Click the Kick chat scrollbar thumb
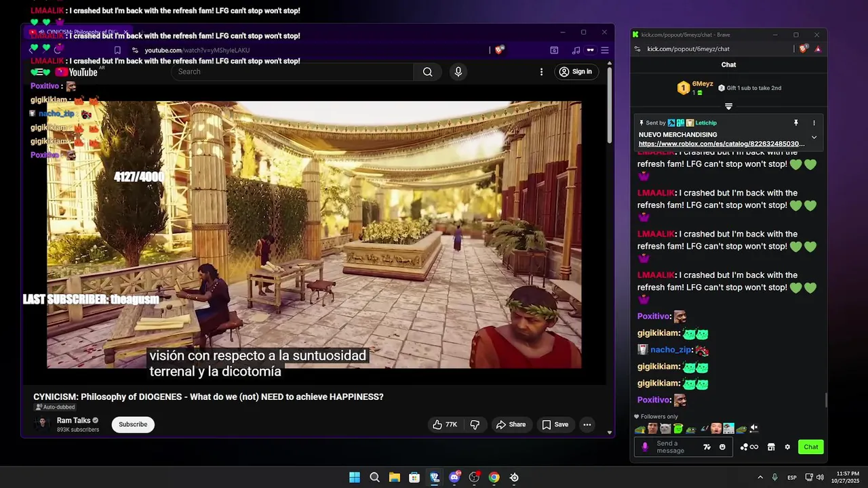The width and height of the screenshot is (868, 488). coord(826,401)
